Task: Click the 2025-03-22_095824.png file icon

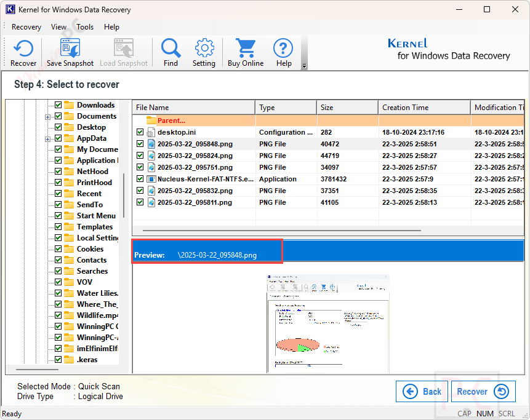Action: [x=151, y=156]
